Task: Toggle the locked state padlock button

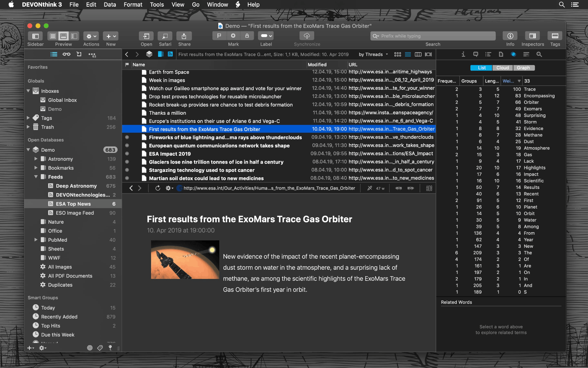Action: [247, 36]
